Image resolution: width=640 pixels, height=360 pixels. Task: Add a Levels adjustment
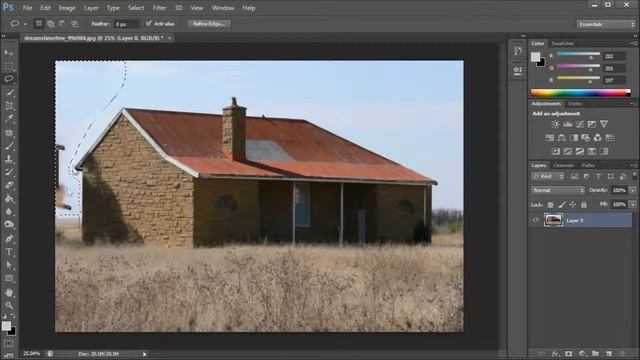coord(567,124)
